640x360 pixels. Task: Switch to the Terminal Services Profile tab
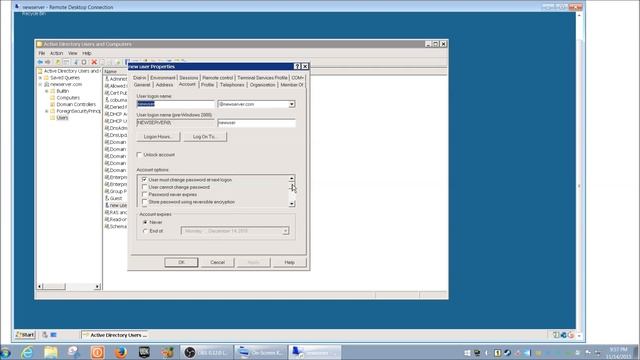tap(262, 78)
